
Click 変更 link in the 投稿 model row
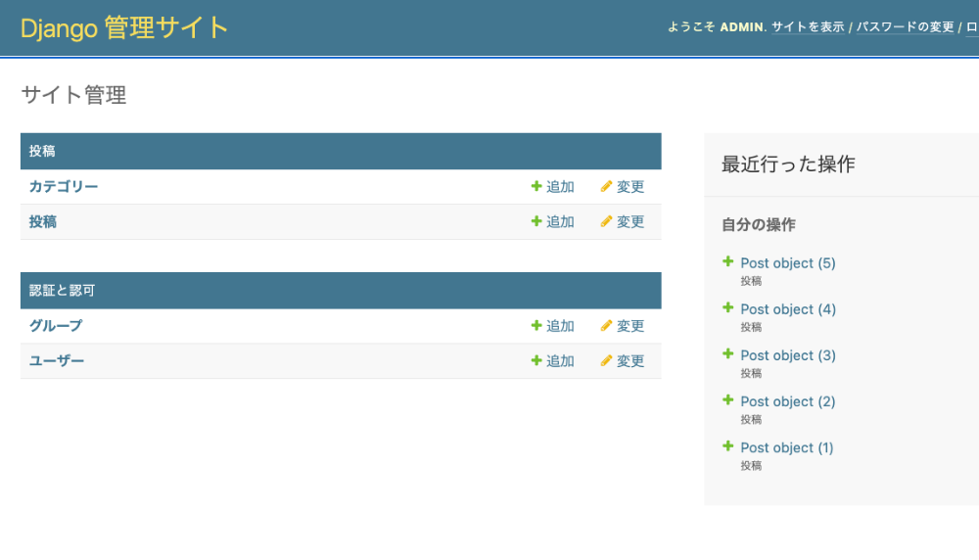pos(629,221)
